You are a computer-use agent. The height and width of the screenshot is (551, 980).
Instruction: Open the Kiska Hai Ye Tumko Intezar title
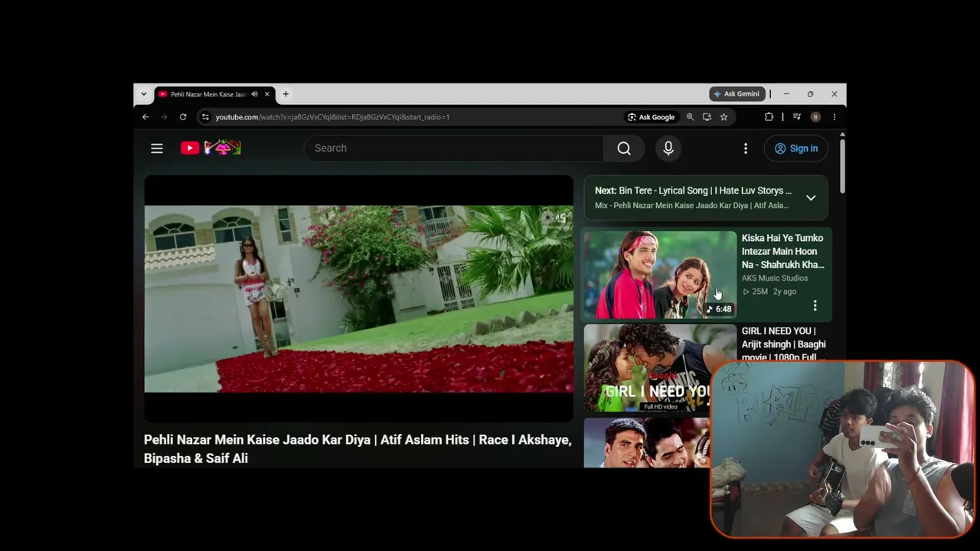tap(782, 251)
